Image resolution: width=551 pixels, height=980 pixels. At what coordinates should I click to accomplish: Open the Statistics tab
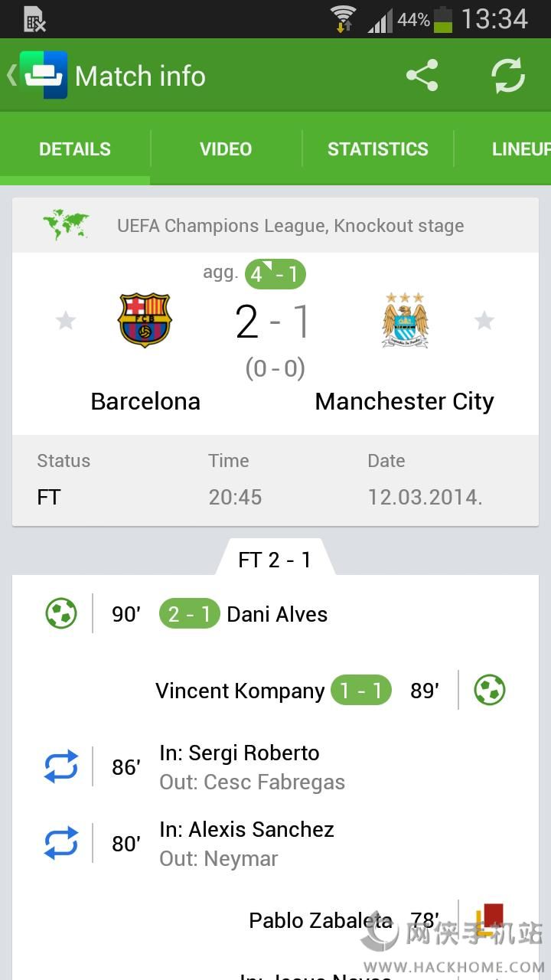pyautogui.click(x=378, y=149)
